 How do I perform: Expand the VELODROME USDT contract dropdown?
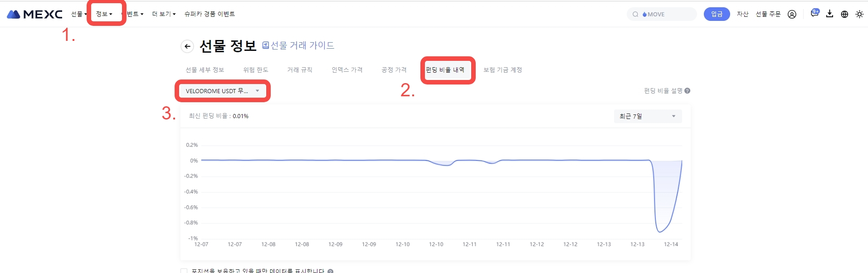(x=222, y=91)
